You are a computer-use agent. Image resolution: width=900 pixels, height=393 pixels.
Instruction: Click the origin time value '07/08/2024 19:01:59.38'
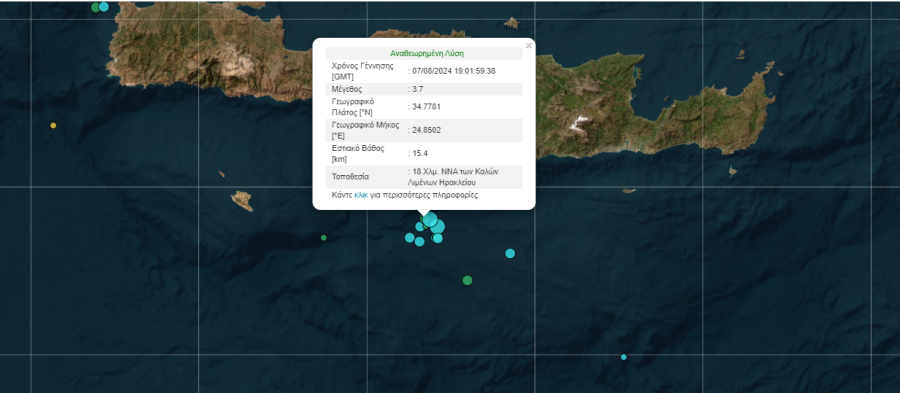(x=453, y=71)
